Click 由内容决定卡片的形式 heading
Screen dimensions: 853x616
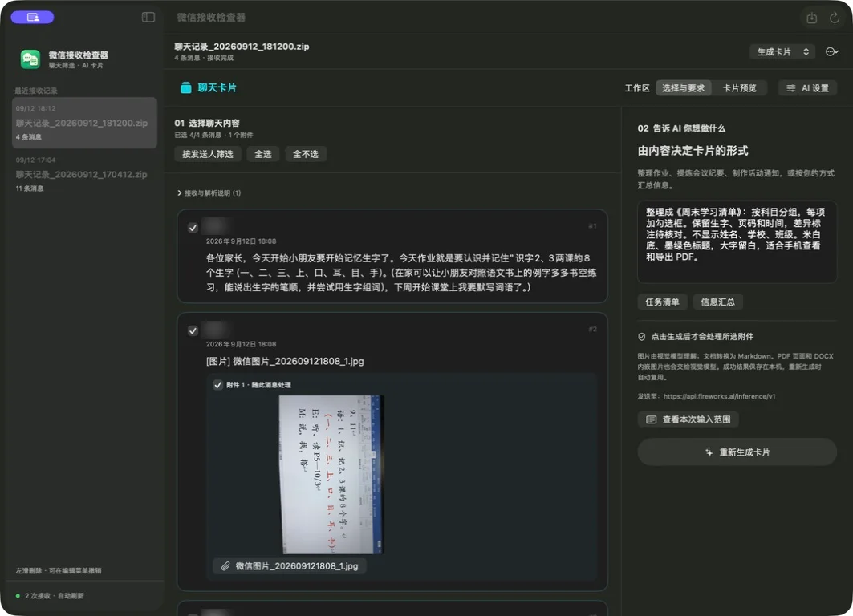(693, 151)
